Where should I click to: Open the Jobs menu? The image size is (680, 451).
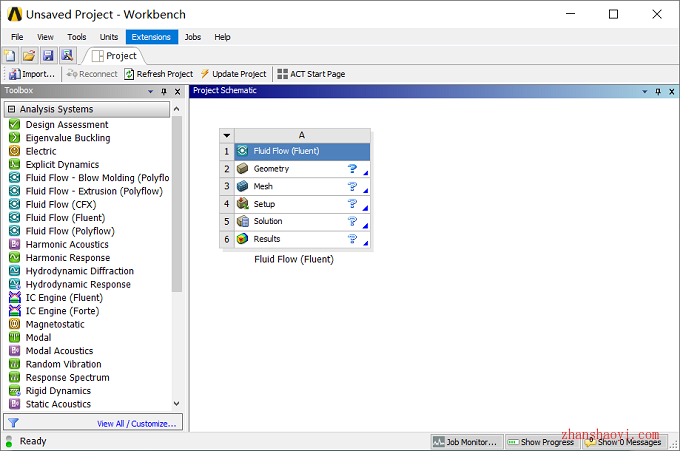point(193,37)
